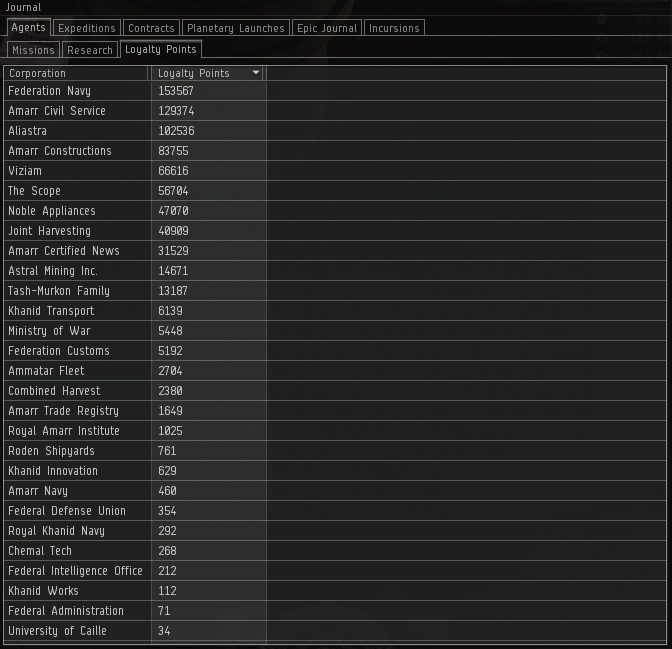Click the 129374 loyalty points value

(176, 111)
